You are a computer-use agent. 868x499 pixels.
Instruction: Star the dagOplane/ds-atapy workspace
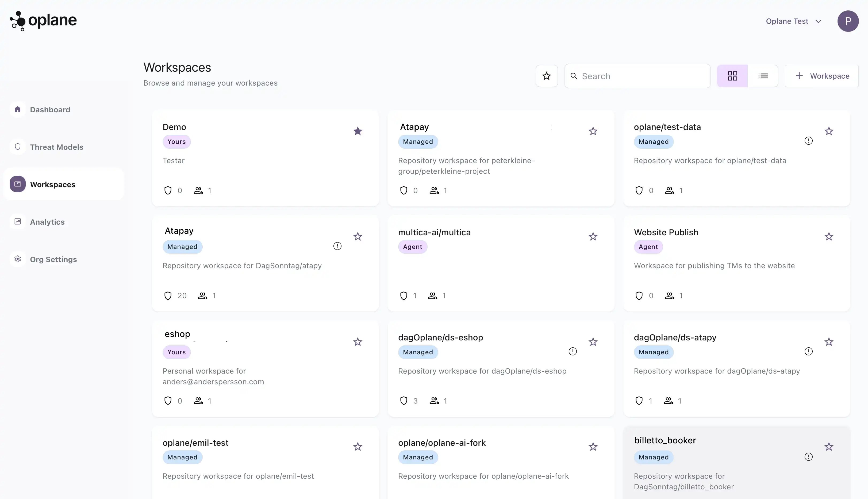(x=829, y=342)
